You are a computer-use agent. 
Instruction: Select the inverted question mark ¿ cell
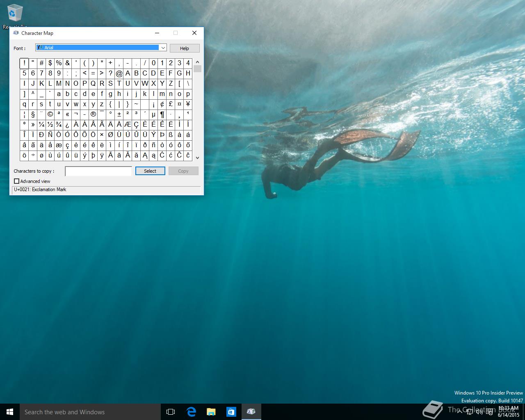tap(67, 124)
